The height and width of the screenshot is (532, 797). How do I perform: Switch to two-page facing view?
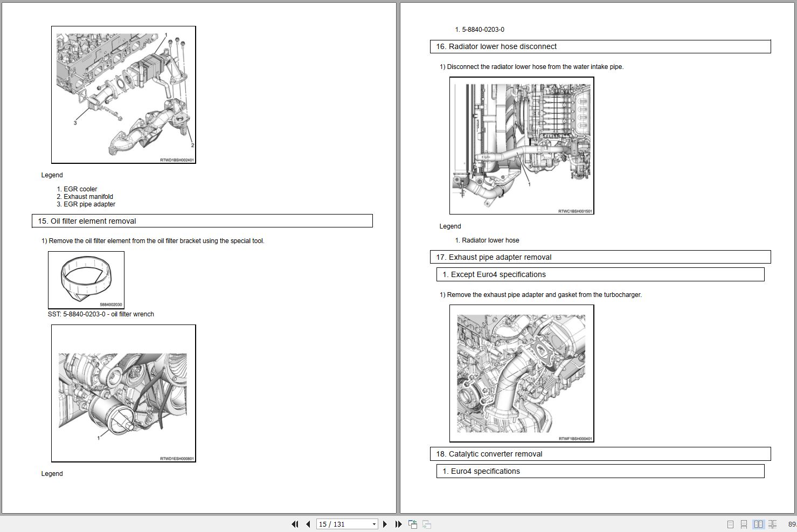(x=758, y=524)
